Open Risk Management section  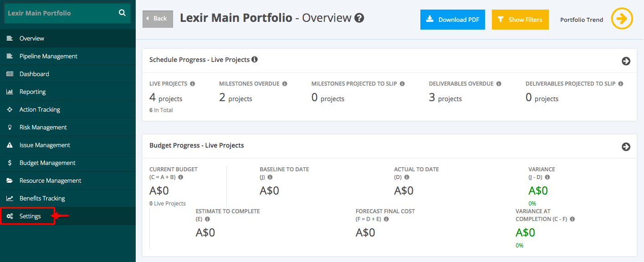pos(68,127)
